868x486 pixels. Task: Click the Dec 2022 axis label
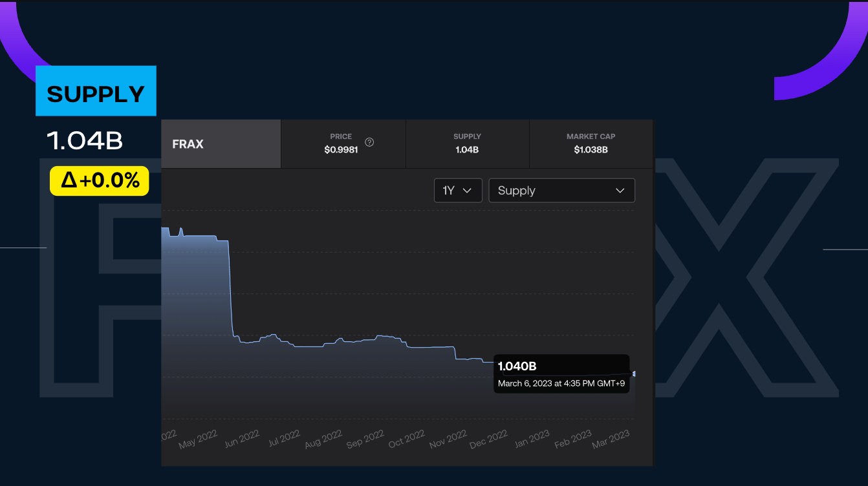(488, 439)
